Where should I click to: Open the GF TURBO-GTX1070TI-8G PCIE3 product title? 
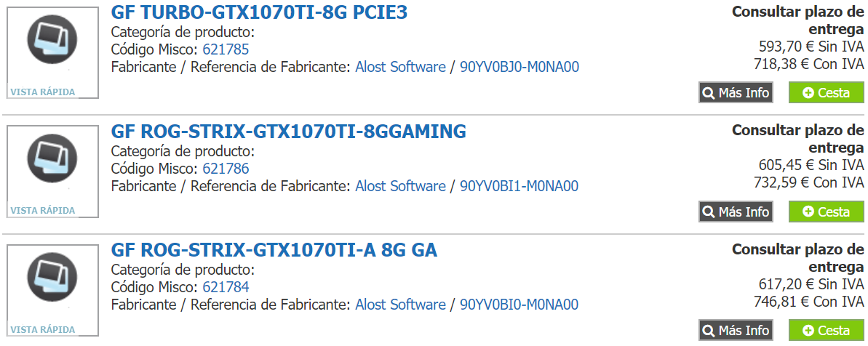point(259,12)
